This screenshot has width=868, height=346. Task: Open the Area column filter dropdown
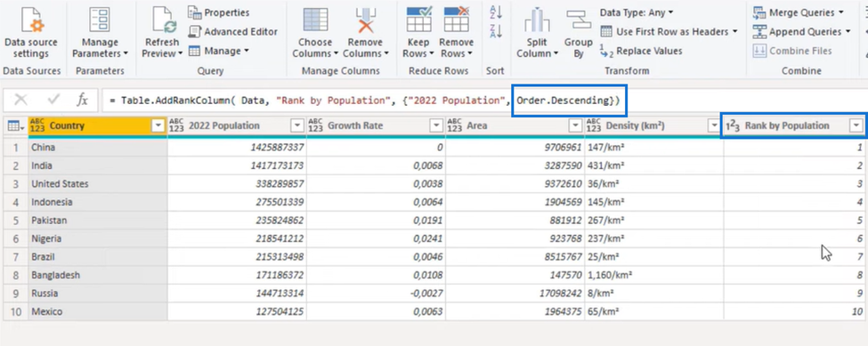(x=576, y=126)
